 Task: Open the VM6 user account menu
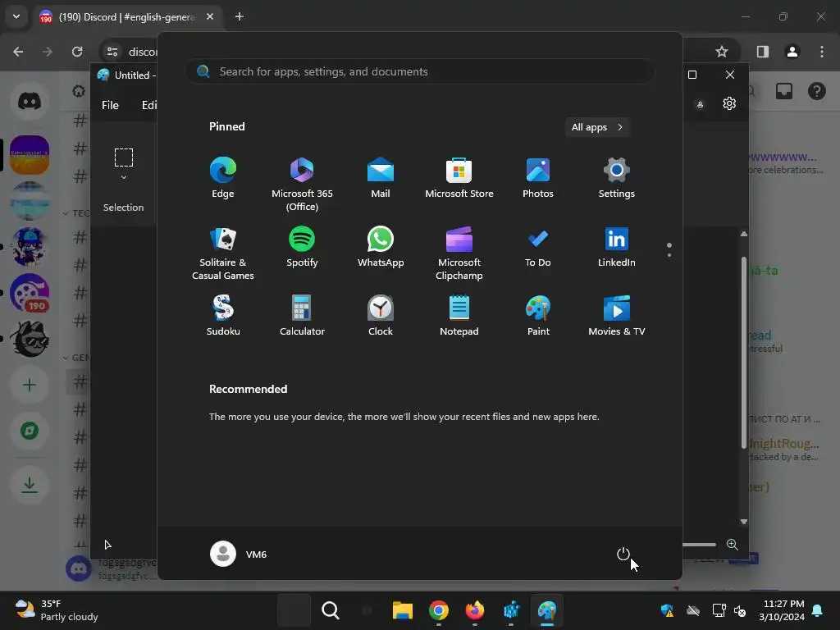click(x=239, y=554)
